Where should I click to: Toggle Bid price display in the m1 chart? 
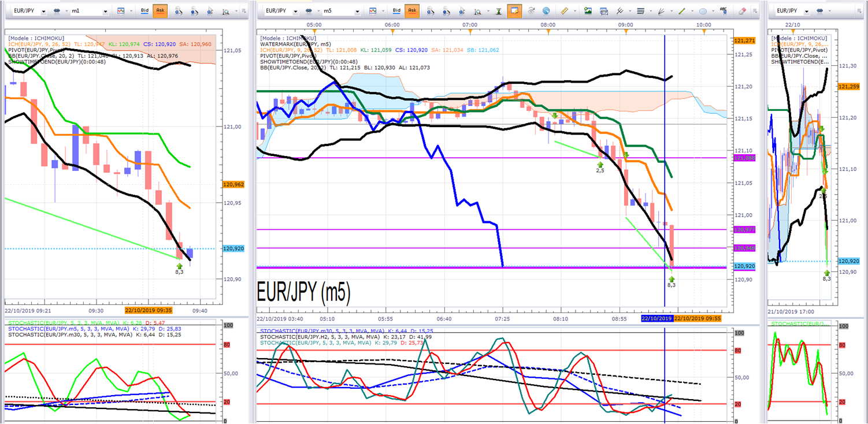[145, 10]
